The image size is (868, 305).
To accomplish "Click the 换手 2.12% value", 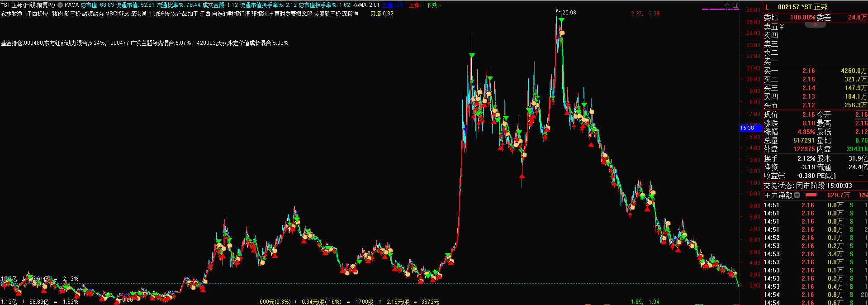I will click(x=806, y=158).
